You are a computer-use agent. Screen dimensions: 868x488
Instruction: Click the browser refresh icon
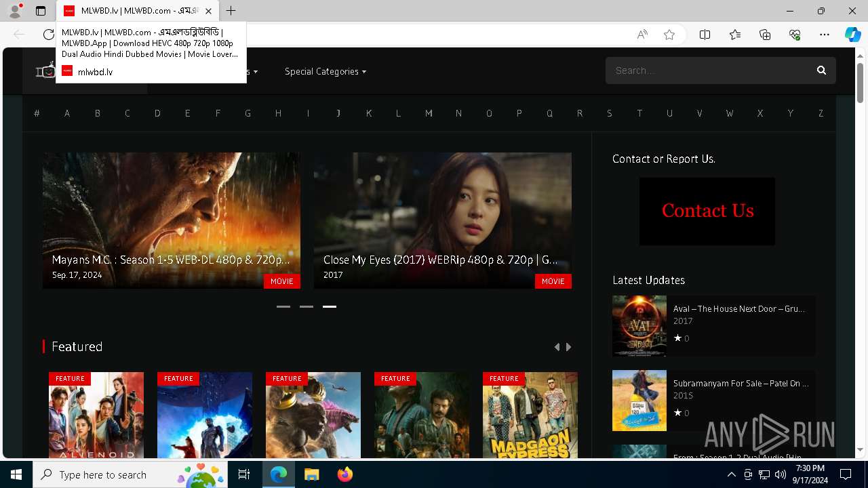(48, 35)
